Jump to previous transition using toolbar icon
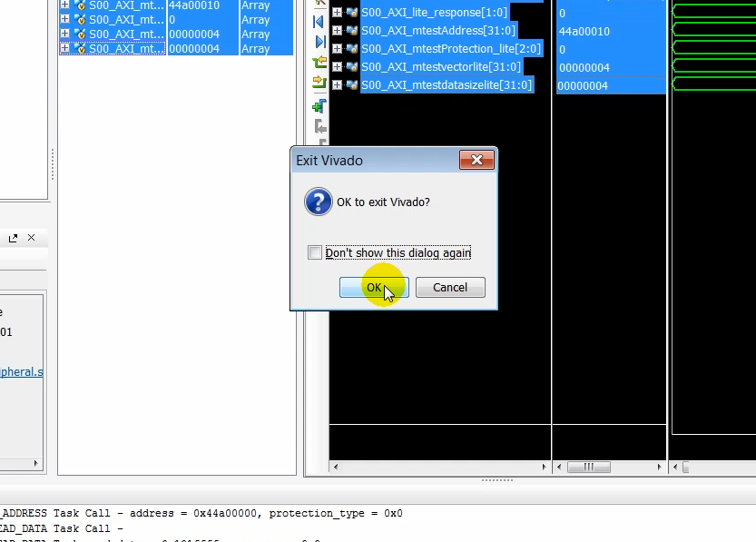Viewport: 756px width, 542px height. click(319, 63)
